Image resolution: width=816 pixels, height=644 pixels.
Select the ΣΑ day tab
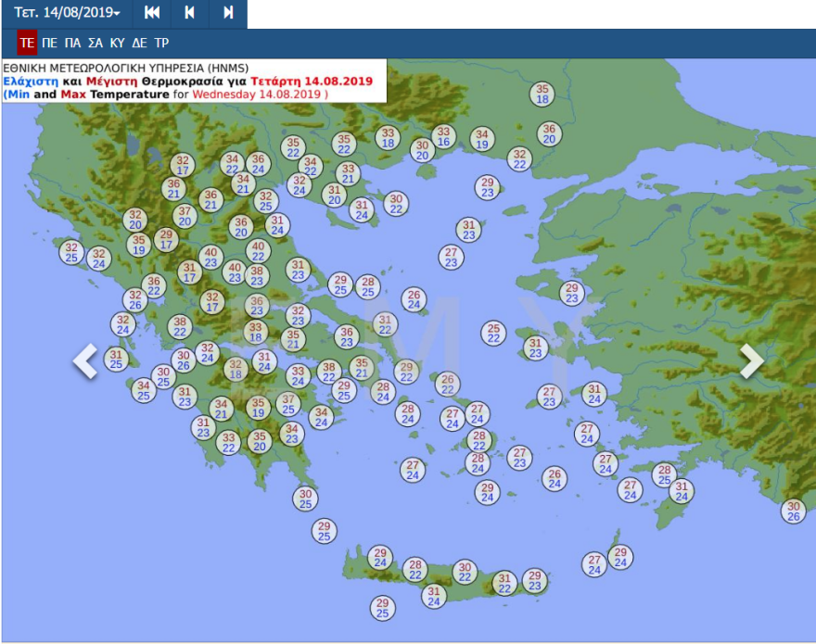pyautogui.click(x=95, y=43)
